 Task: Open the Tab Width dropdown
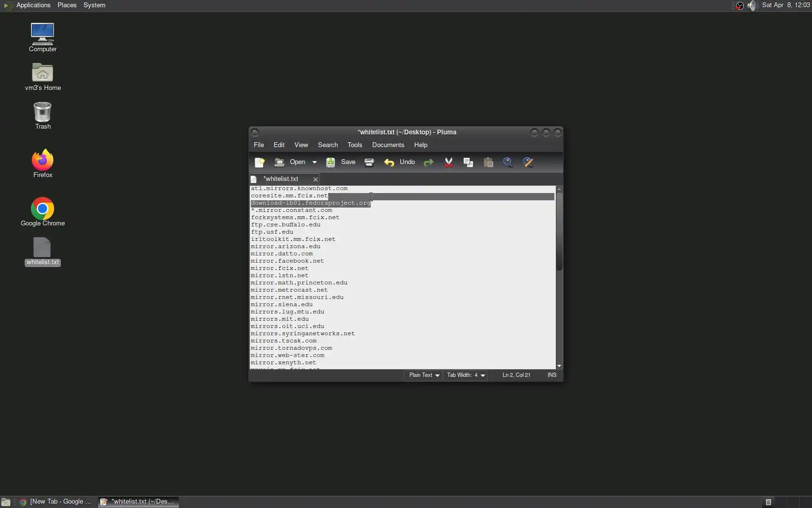coord(466,375)
